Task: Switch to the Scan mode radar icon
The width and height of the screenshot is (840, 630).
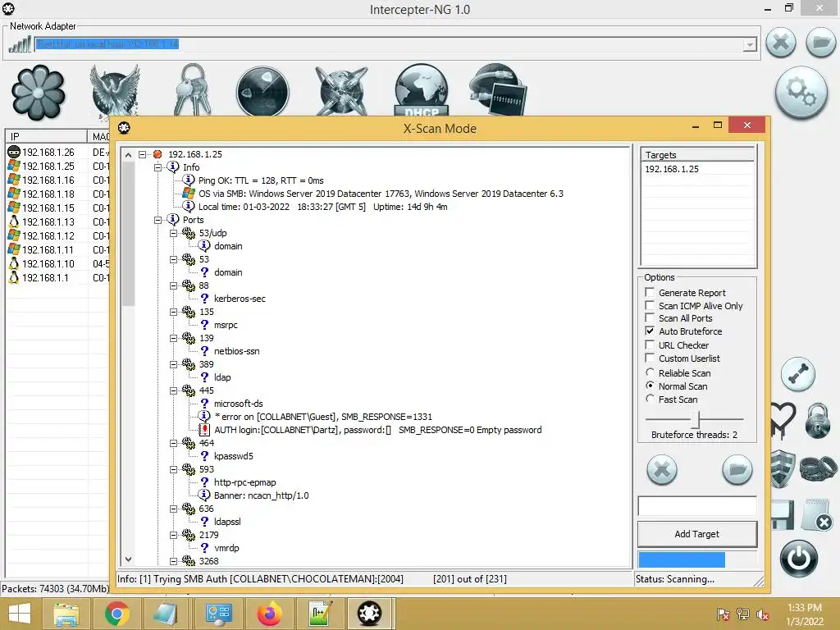Action: 262,91
